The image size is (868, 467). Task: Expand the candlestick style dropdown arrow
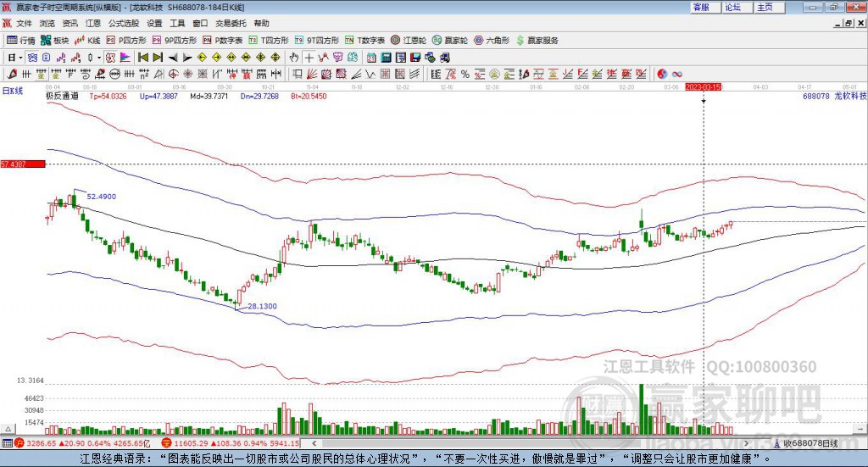(x=98, y=58)
